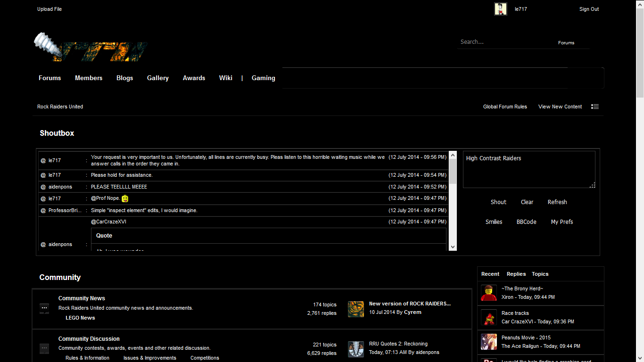
Task: Open Rules & Information subforum
Action: click(87, 358)
